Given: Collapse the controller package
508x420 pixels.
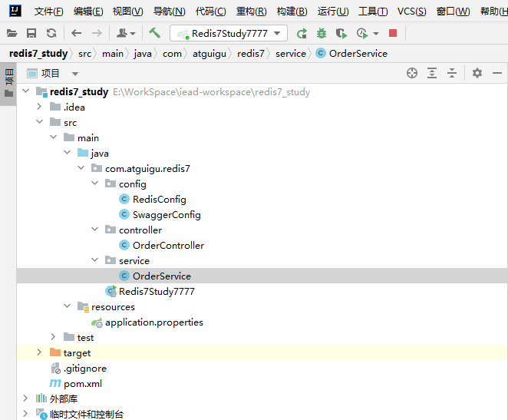Looking at the screenshot, I should [x=94, y=230].
